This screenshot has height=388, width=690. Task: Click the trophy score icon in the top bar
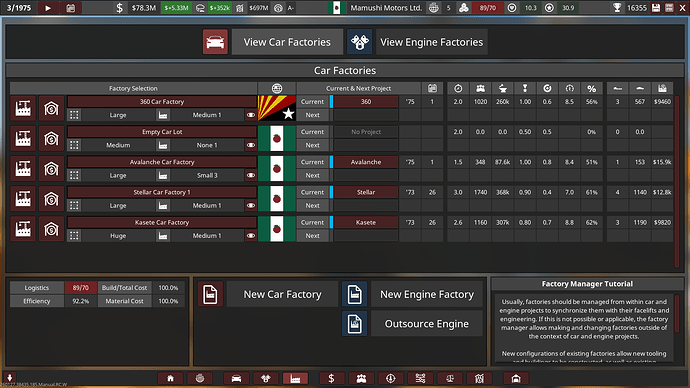tap(617, 7)
